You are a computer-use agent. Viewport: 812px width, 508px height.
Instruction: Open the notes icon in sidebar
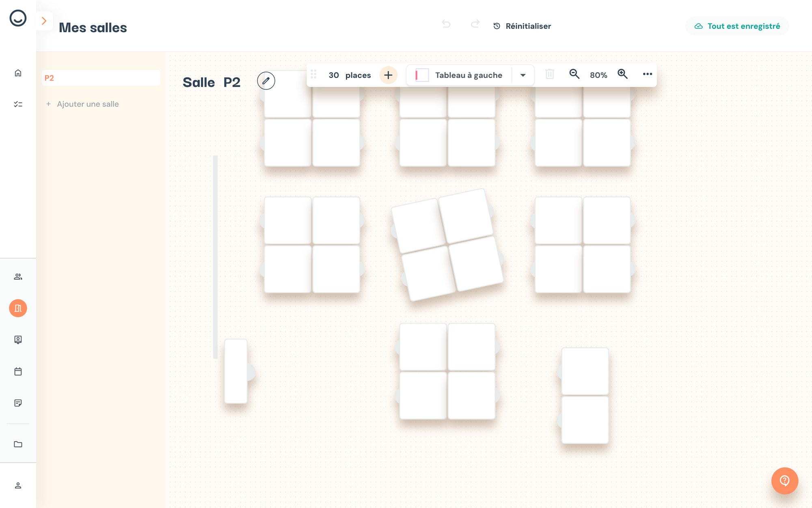(x=18, y=403)
